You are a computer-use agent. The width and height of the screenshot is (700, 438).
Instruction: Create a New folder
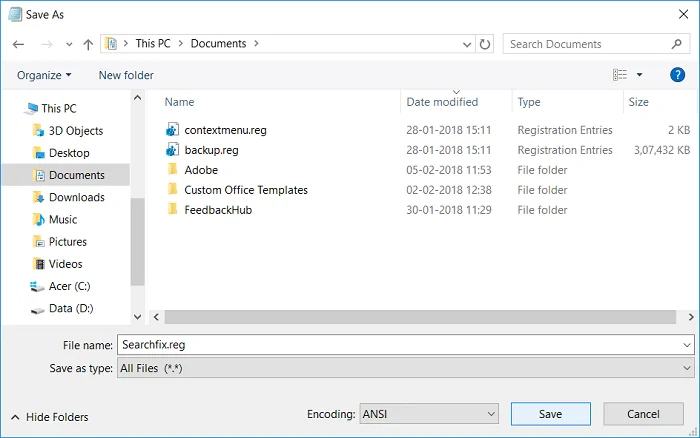pyautogui.click(x=126, y=75)
